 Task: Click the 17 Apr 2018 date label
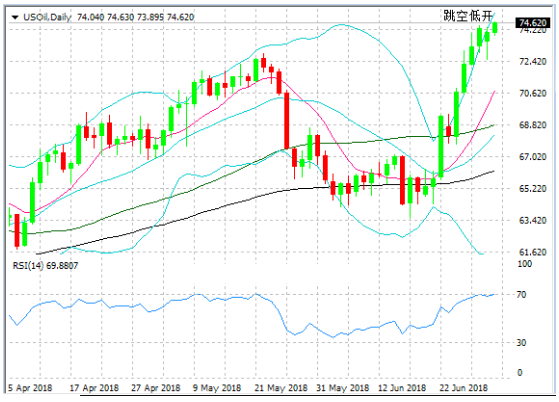tap(94, 388)
